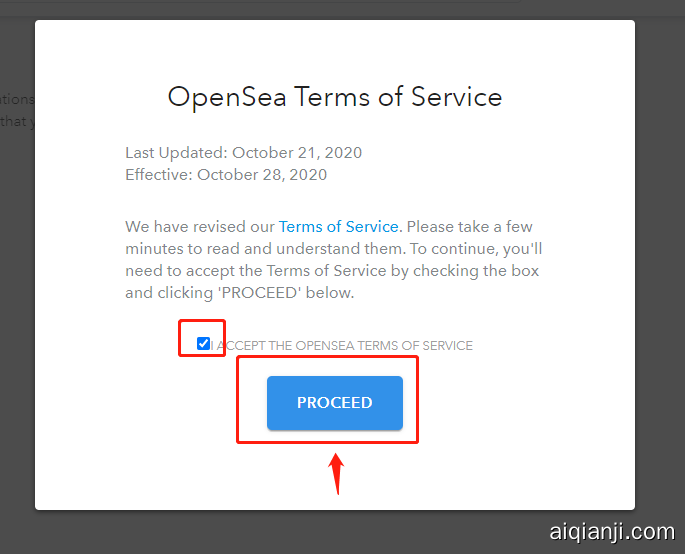Click the blue PROCEED button
This screenshot has width=685, height=554.
[x=334, y=403]
